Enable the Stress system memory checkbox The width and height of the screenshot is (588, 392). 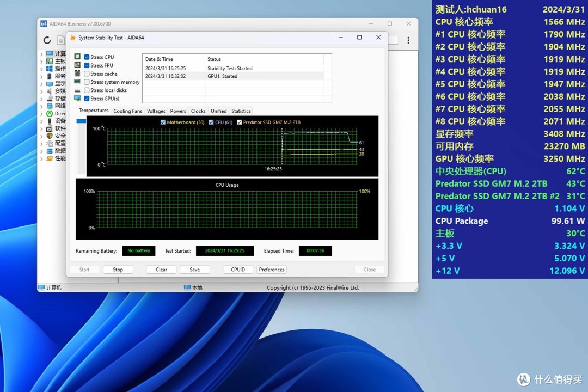(87, 82)
